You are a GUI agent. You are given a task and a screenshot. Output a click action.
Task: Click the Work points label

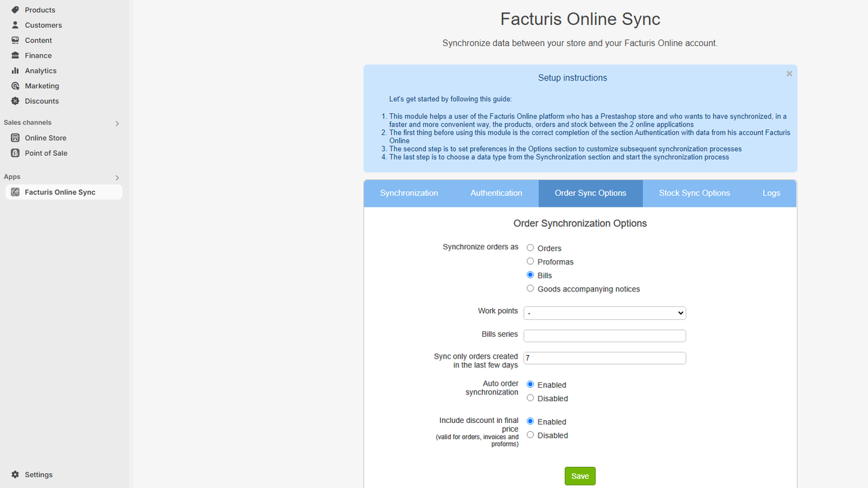point(498,311)
